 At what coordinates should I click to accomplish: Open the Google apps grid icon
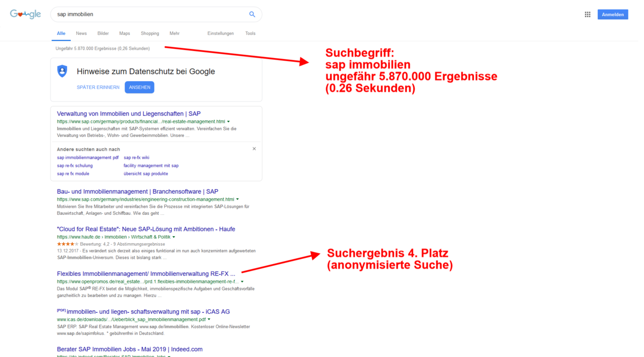point(588,14)
